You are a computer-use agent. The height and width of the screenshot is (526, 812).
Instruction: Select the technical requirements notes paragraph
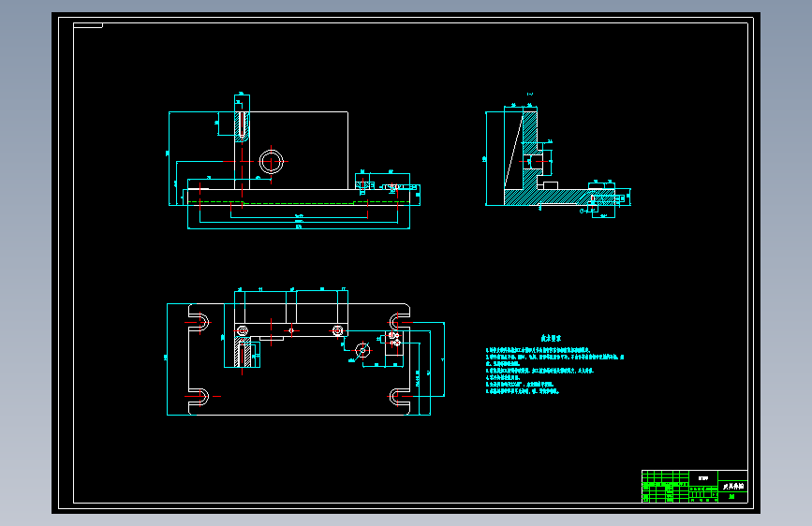click(554, 371)
